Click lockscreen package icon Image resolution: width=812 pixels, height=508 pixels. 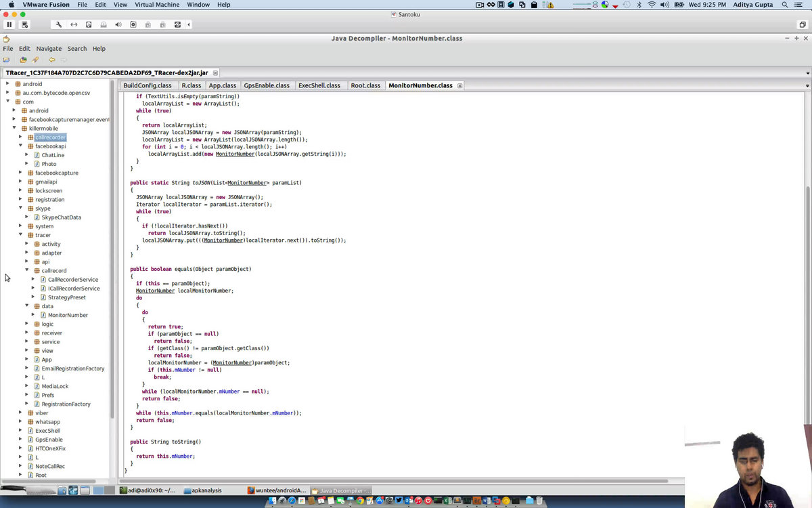tap(30, 191)
